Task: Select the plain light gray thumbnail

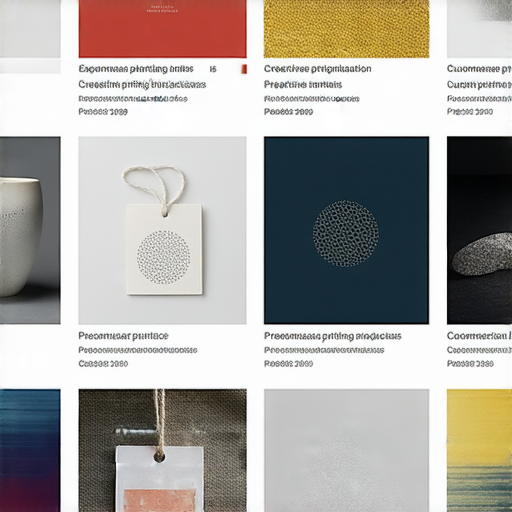Action: pos(346,450)
